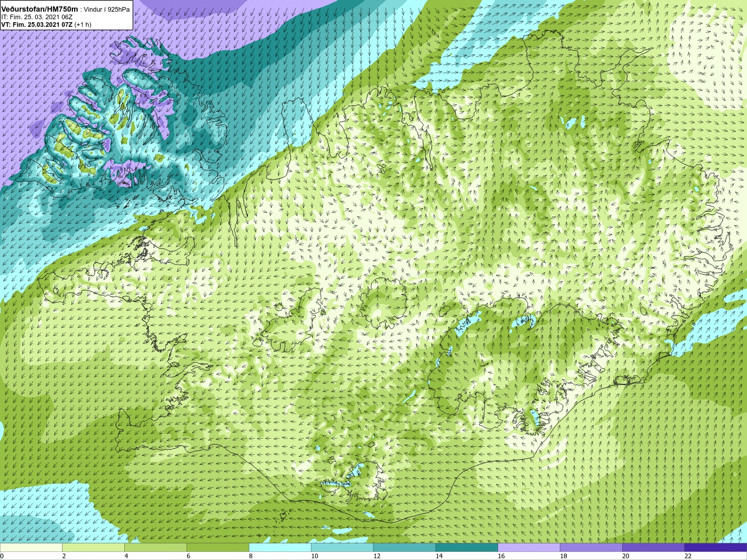Click the dark indigo swatch above 22
The width and height of the screenshot is (747, 560).
pyautogui.click(x=715, y=548)
